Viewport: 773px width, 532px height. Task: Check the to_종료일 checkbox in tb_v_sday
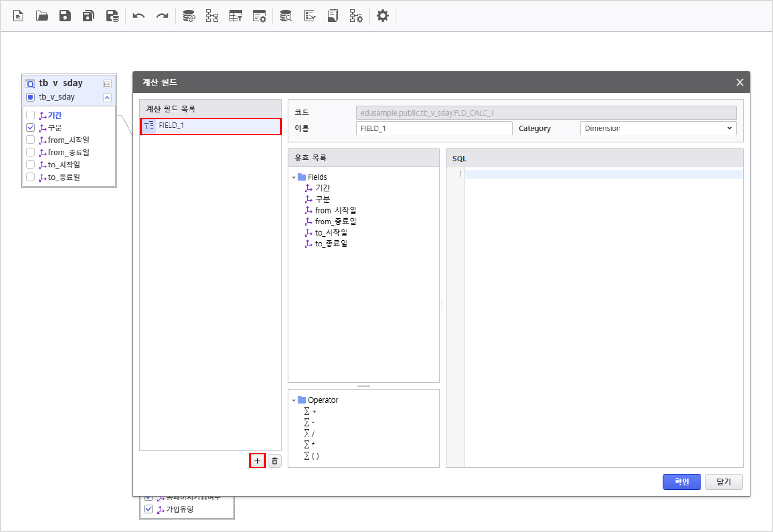coord(31,177)
